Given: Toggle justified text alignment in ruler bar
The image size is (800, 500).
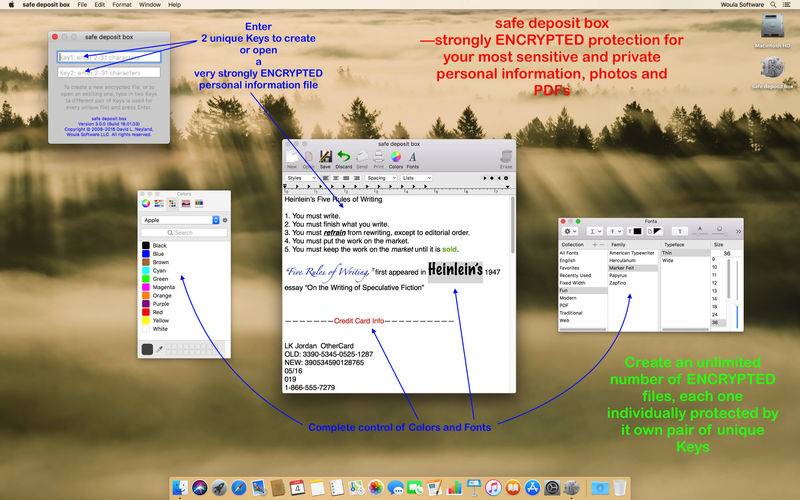Looking at the screenshot, I should tap(346, 178).
